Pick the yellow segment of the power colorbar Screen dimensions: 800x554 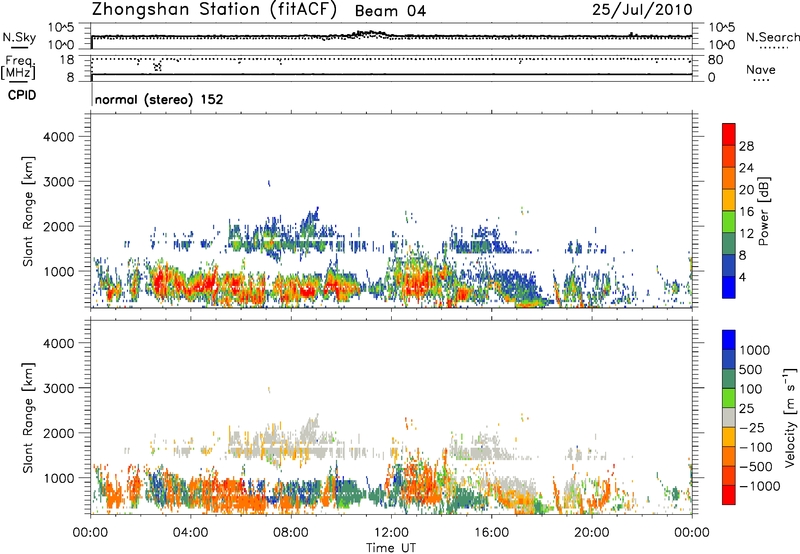[729, 200]
